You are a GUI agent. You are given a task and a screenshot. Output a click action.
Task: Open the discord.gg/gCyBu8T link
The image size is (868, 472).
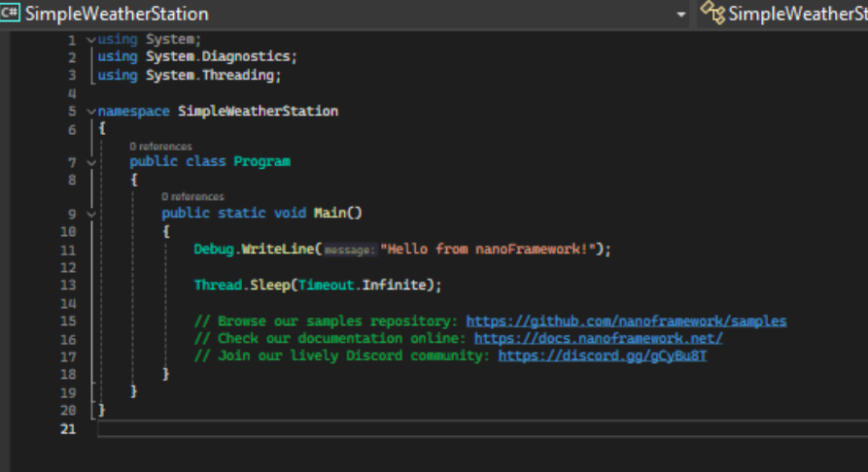click(603, 355)
